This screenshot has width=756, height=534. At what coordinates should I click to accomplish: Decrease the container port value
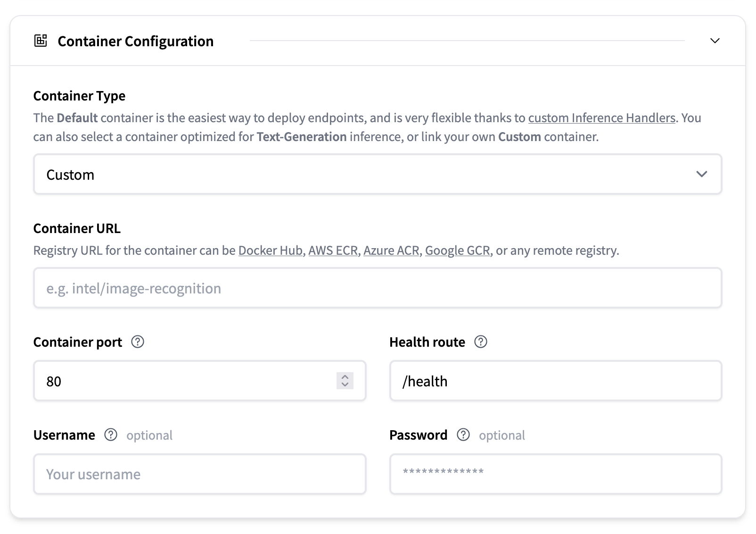[x=345, y=385]
